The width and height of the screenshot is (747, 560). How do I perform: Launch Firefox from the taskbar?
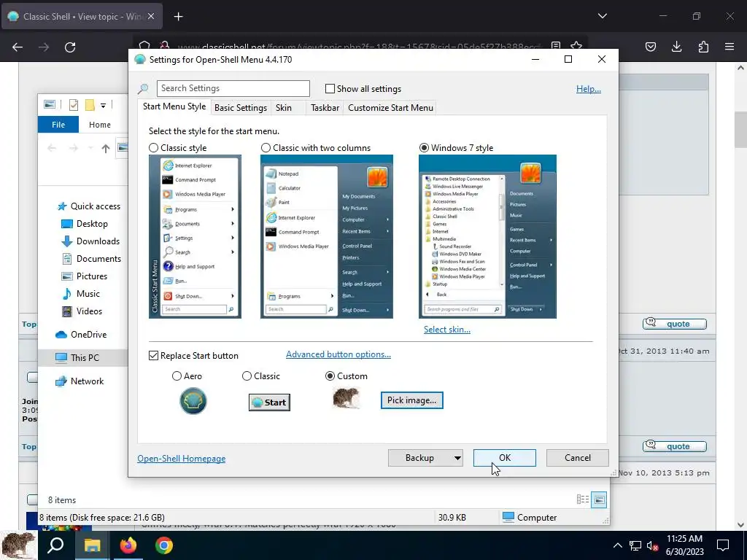point(128,545)
